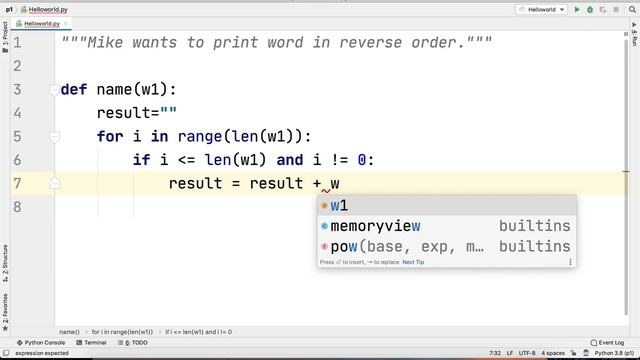This screenshot has height=360, width=640.
Task: Change UTF-8 file encoding
Action: pos(527,353)
